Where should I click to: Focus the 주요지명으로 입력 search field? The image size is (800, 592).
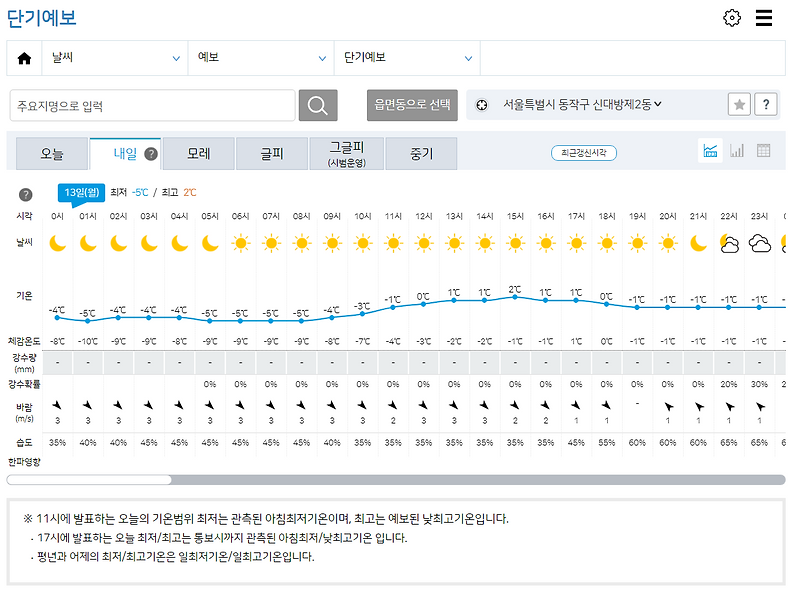pos(153,106)
